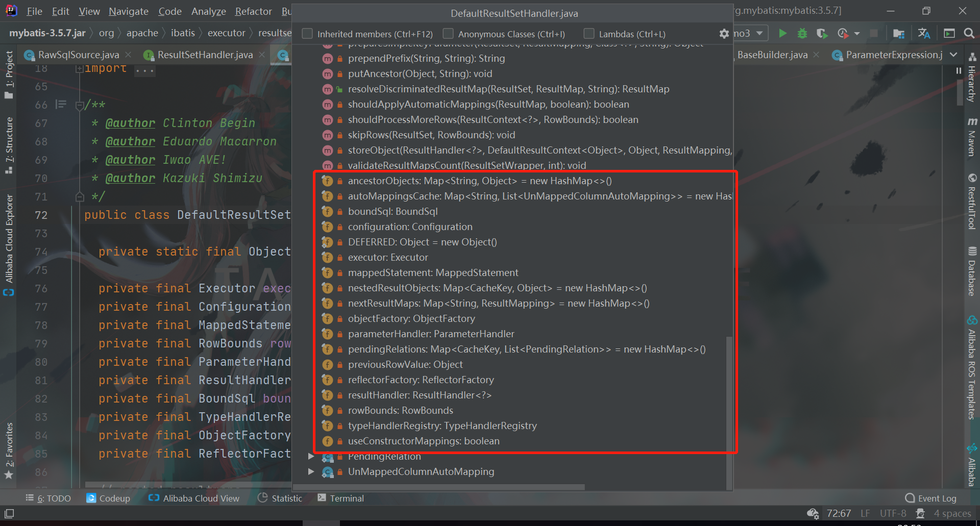
Task: Click breadcrumb mybatis-3.5.7.jar
Action: coord(47,33)
